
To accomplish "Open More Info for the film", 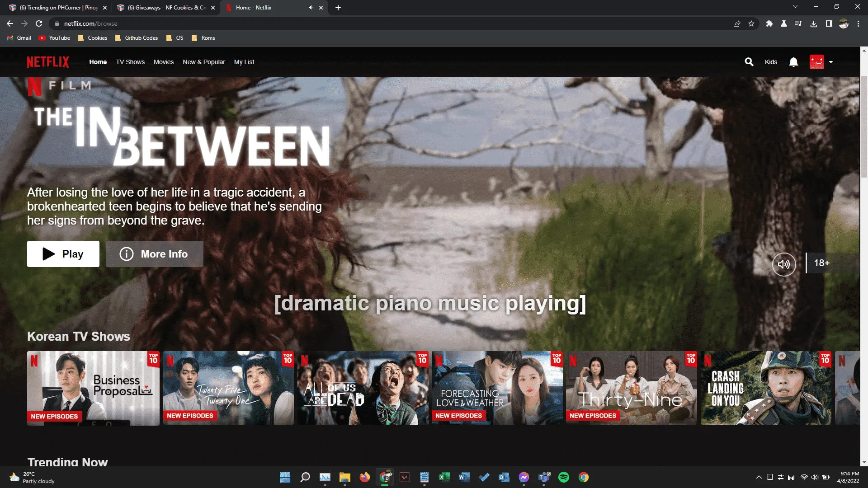I will click(x=155, y=254).
